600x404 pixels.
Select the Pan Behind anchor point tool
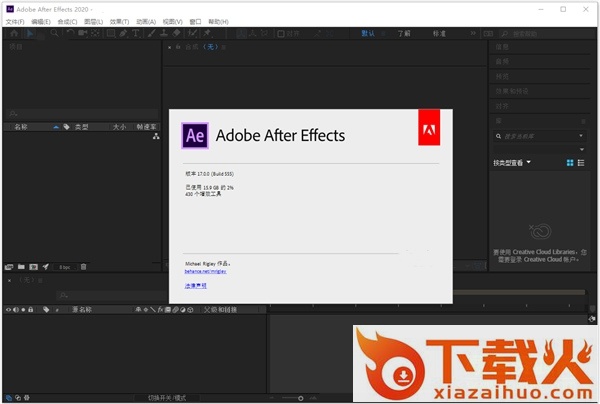point(95,33)
